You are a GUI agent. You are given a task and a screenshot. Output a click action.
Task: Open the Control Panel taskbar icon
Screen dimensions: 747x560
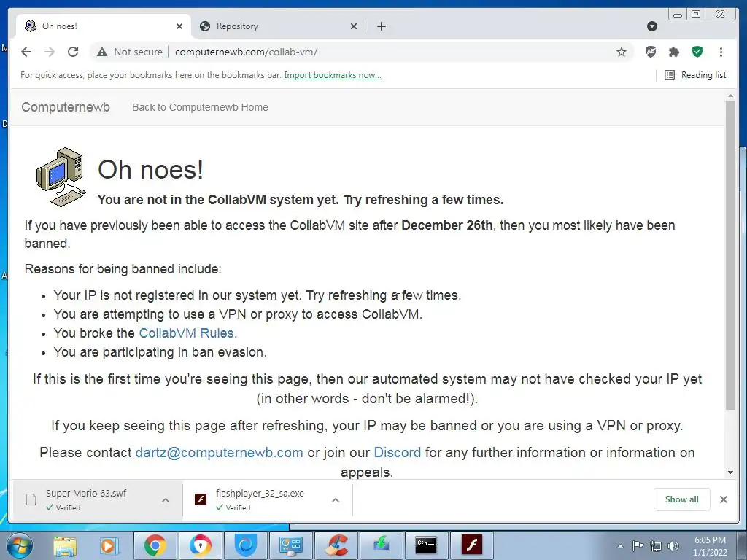pos(290,545)
